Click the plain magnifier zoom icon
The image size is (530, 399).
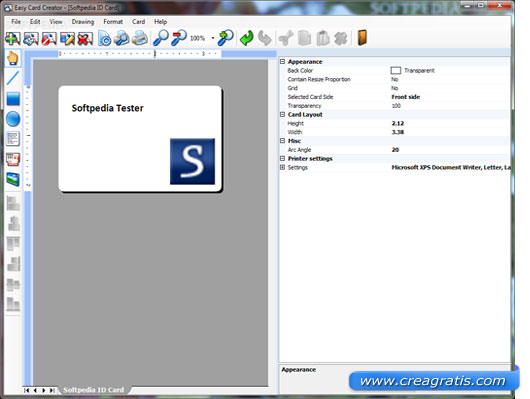click(161, 38)
